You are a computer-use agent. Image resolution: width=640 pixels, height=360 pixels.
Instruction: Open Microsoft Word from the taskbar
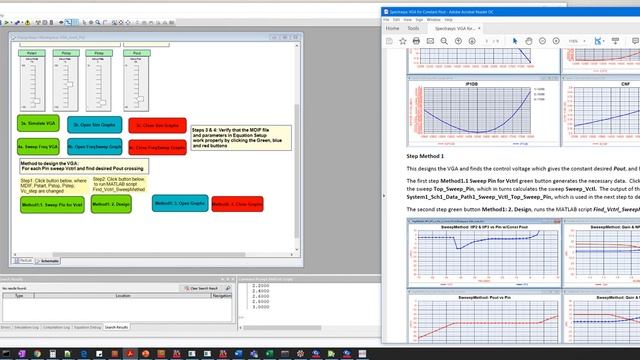click(x=238, y=354)
